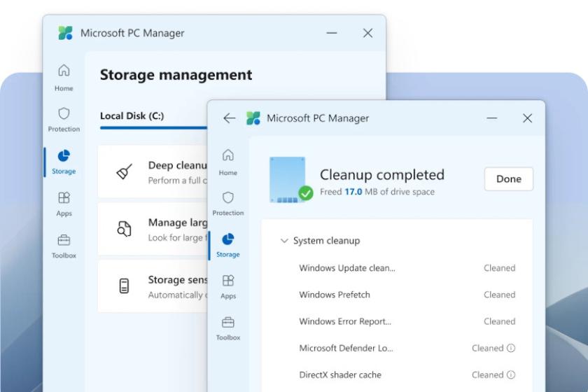
Task: Click Cleaned status for Windows Error Report...
Action: (499, 321)
